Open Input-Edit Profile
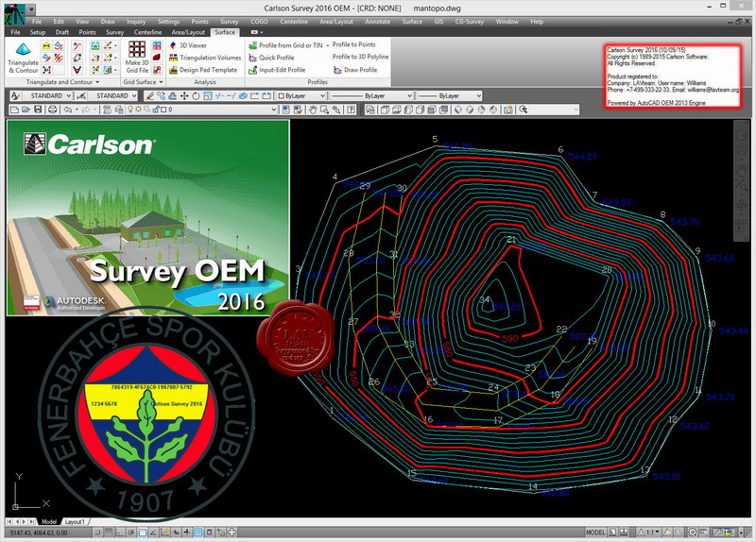The image size is (756, 542). click(277, 70)
